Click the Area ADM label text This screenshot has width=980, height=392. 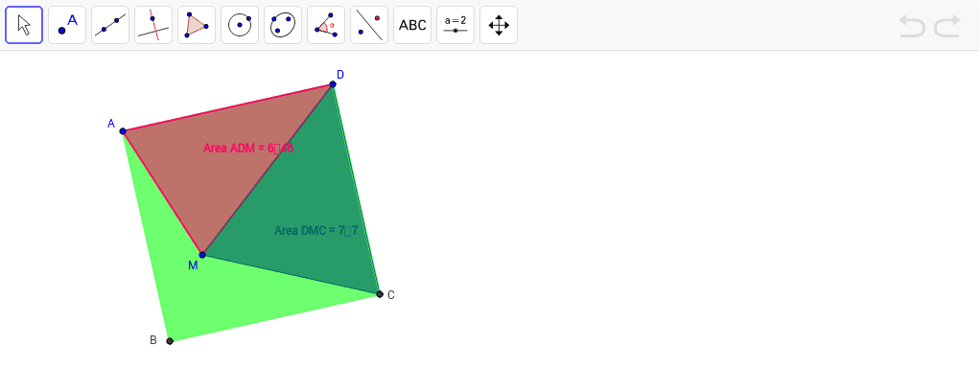248,148
